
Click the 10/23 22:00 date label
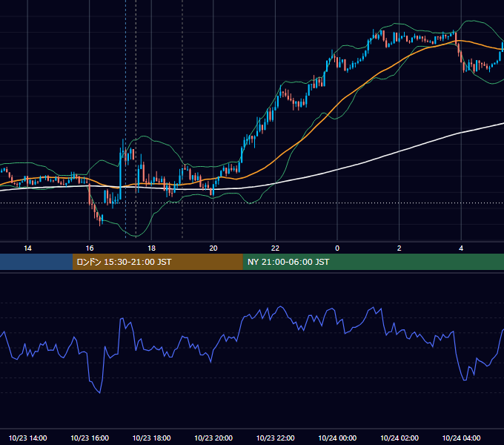[275, 438]
